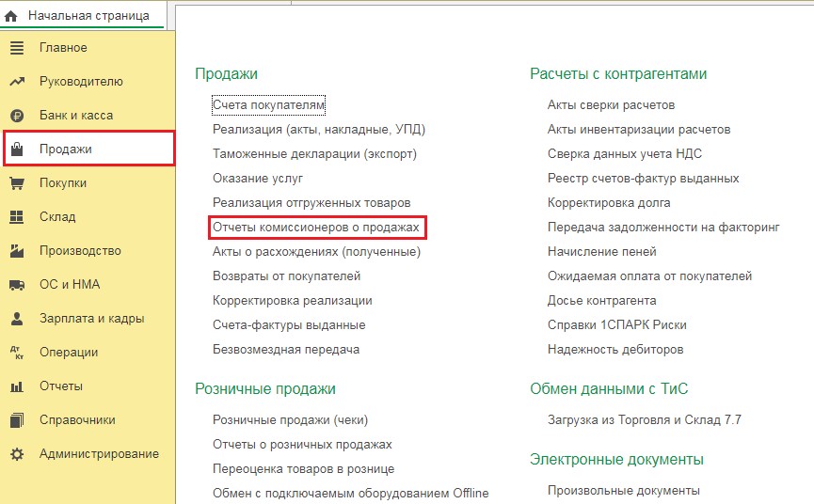
Task: Open Произвольные документы link
Action: 624,491
